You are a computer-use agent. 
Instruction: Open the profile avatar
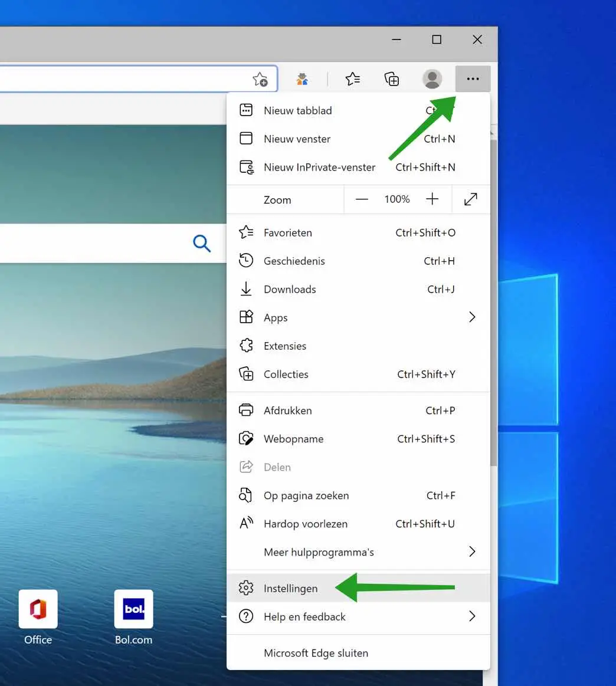[x=432, y=79]
